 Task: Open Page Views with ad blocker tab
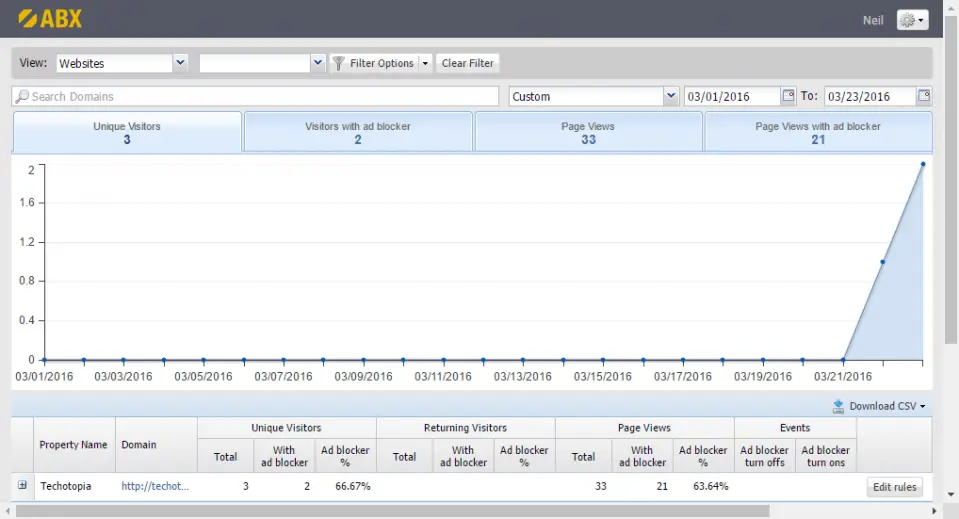coord(818,132)
